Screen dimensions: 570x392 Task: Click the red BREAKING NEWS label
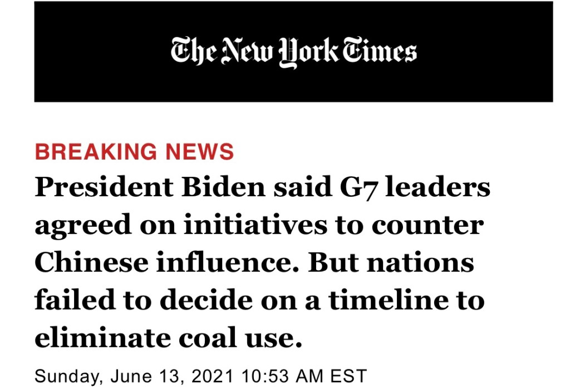(134, 152)
